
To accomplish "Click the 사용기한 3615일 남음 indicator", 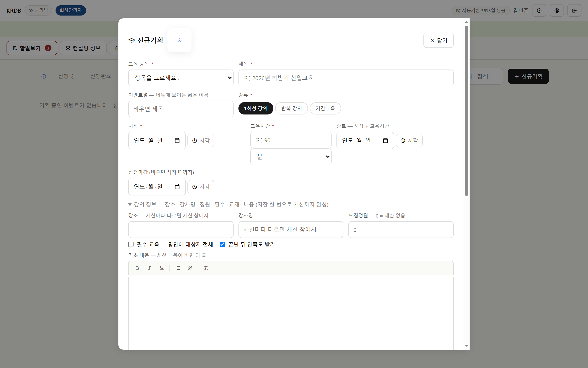I will 480,10.
